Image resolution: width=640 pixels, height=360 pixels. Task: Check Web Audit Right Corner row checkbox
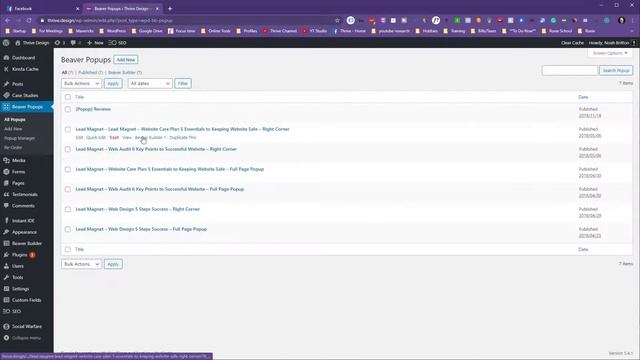coord(68,149)
